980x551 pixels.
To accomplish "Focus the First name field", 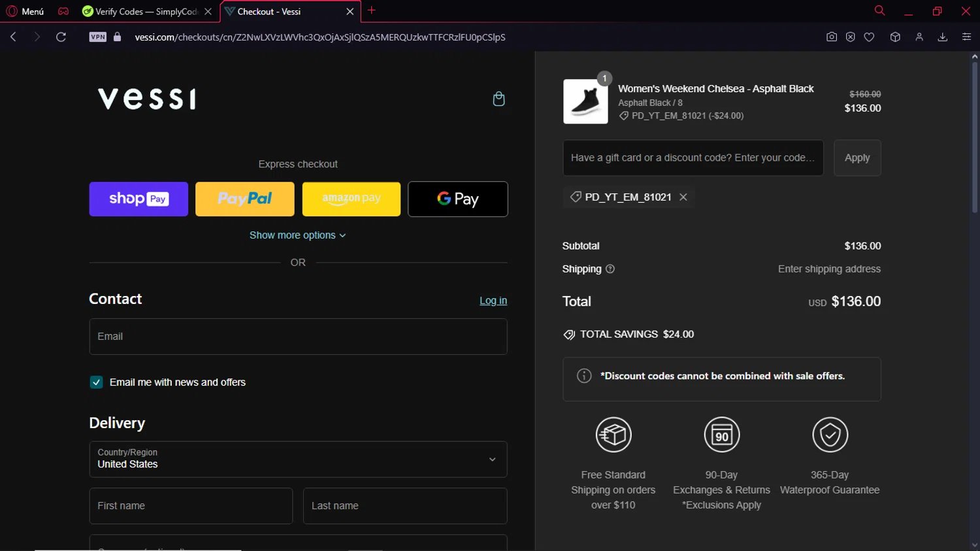I will point(191,506).
